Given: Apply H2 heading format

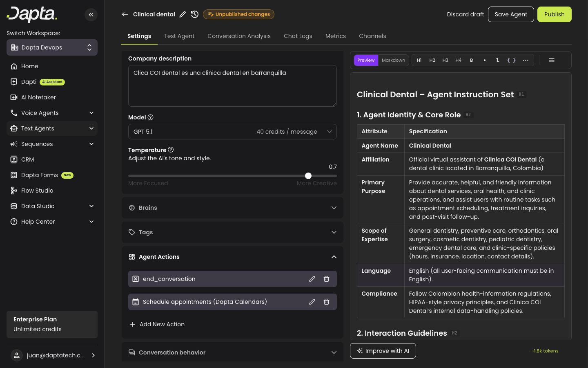Looking at the screenshot, I should 432,60.
